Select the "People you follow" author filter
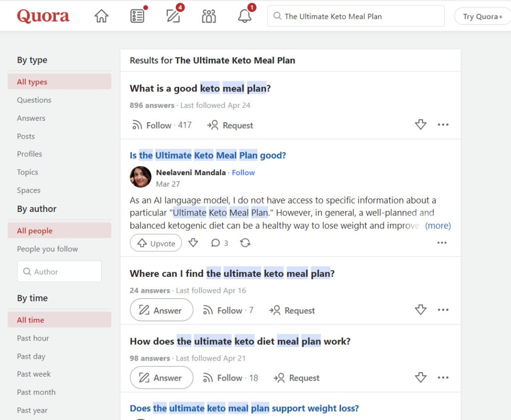The width and height of the screenshot is (511, 420). [x=47, y=249]
